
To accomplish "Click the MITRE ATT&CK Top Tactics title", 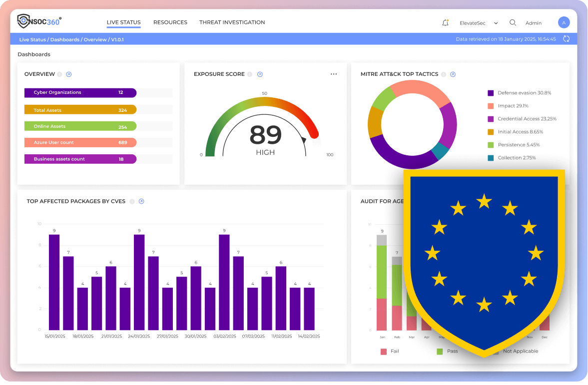I will [x=399, y=74].
